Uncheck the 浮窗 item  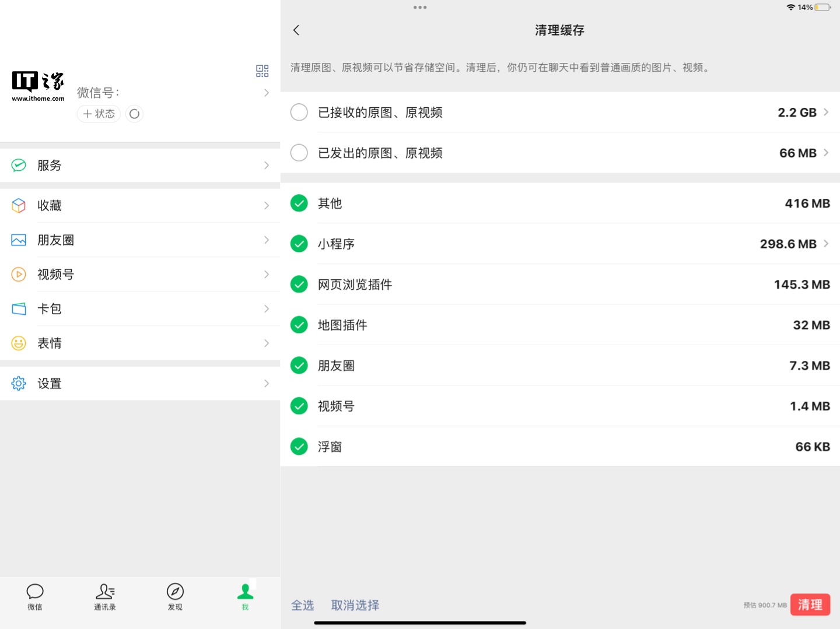tap(299, 447)
